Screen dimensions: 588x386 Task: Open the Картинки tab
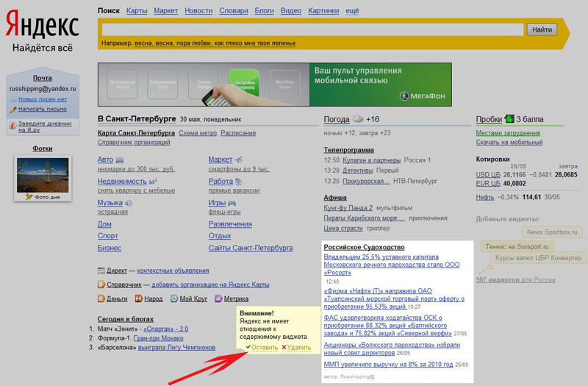point(323,11)
